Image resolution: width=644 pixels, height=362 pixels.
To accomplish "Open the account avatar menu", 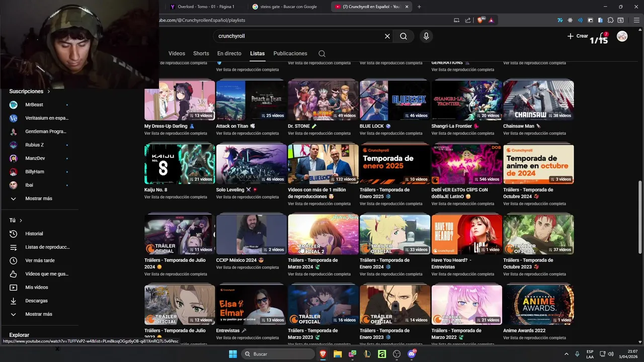I will click(x=622, y=36).
